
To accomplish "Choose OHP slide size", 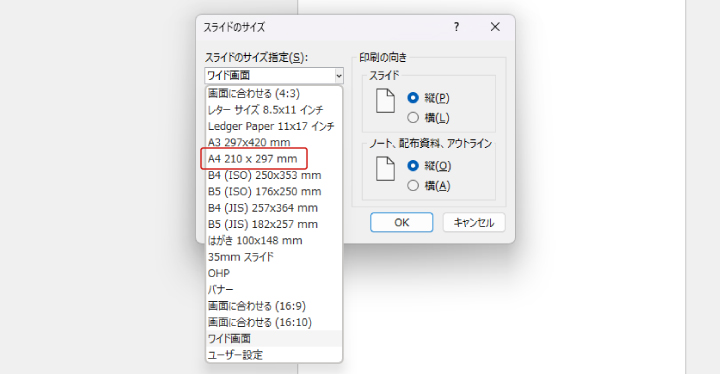I will click(x=274, y=273).
